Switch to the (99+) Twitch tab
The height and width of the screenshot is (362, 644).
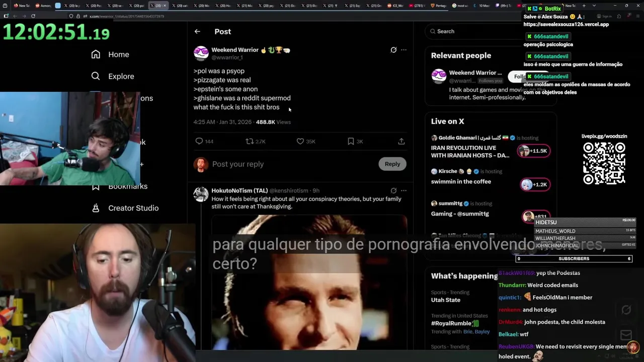click(x=505, y=6)
